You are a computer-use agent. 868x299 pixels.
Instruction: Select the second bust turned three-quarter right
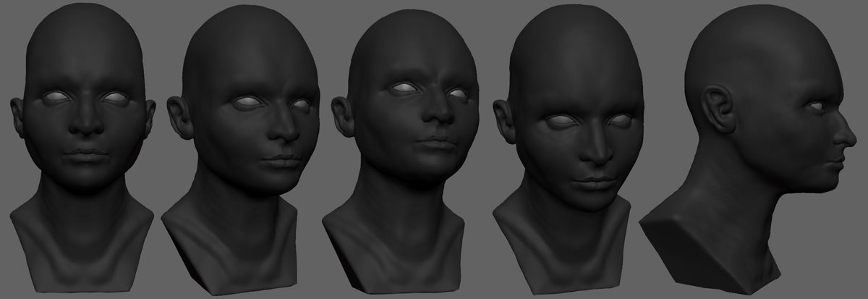[x=239, y=148]
